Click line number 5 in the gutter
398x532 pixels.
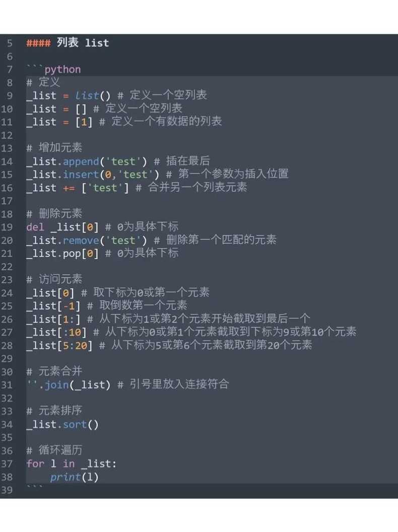[x=10, y=43]
